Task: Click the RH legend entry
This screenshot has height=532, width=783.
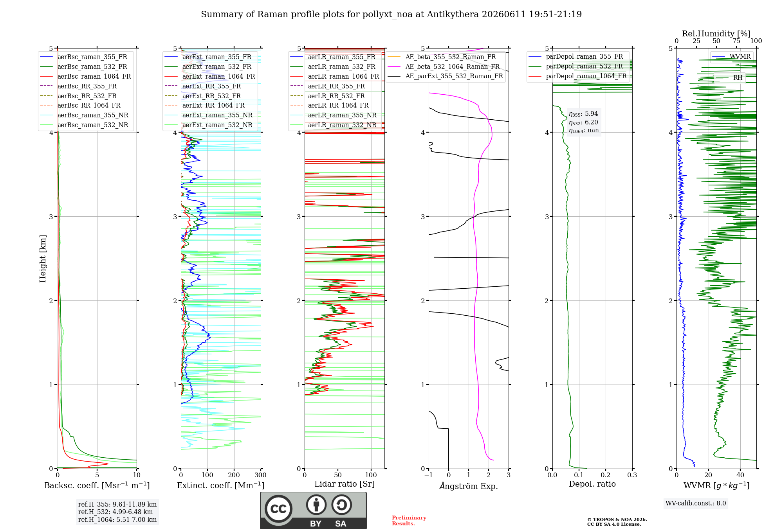Action: point(729,78)
